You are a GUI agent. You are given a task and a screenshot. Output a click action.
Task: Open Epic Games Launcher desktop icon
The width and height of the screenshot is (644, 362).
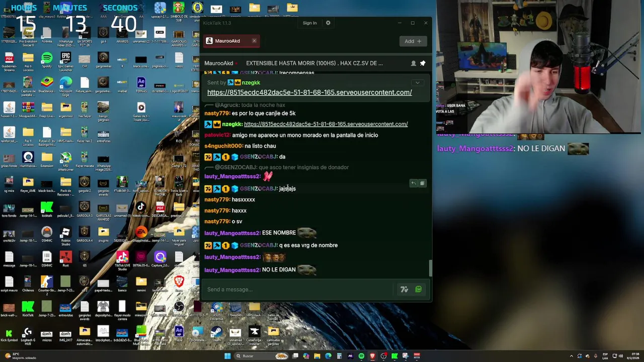[x=65, y=62]
